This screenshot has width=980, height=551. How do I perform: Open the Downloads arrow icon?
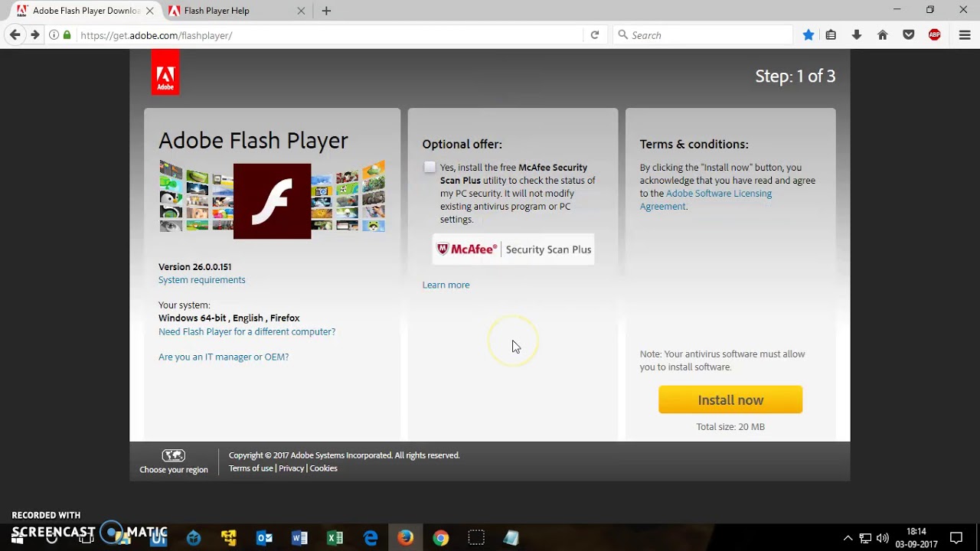(x=857, y=35)
